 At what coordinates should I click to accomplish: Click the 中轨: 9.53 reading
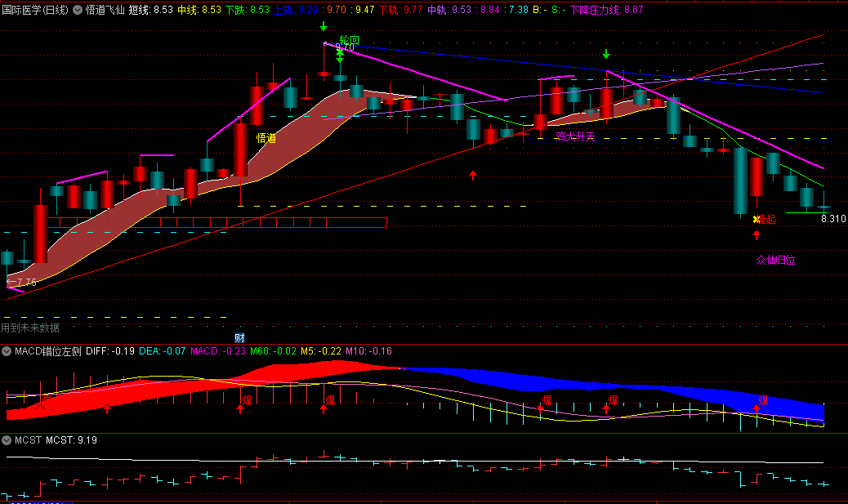click(x=449, y=10)
